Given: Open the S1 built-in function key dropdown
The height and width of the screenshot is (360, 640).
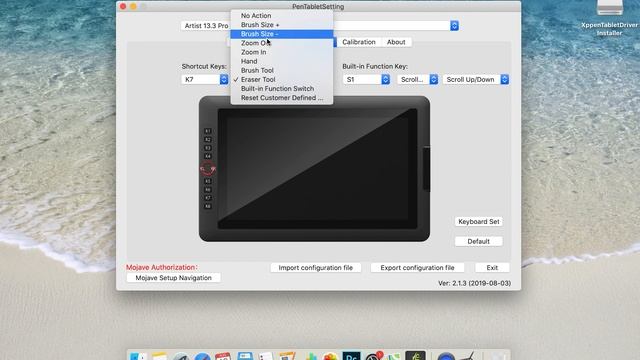Looking at the screenshot, I should pos(366,80).
